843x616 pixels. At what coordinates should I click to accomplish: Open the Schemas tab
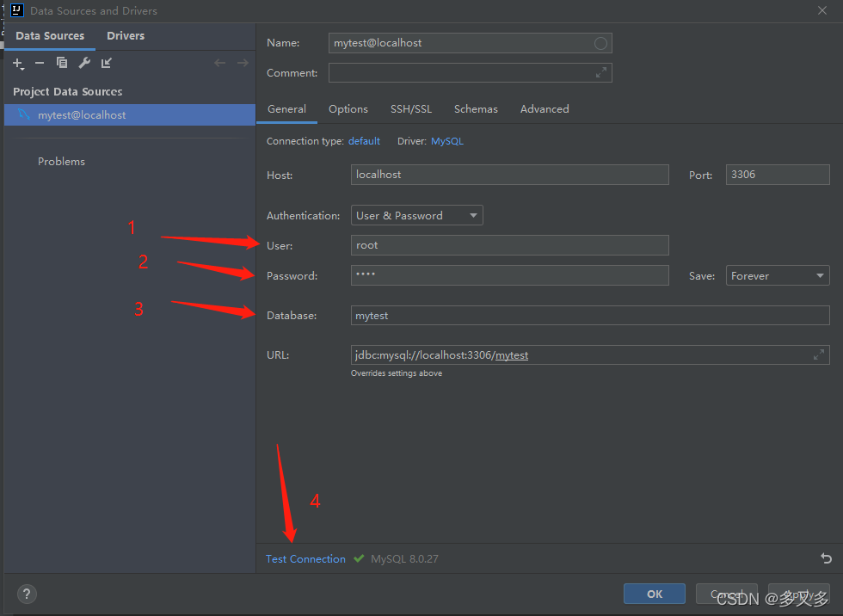click(476, 109)
